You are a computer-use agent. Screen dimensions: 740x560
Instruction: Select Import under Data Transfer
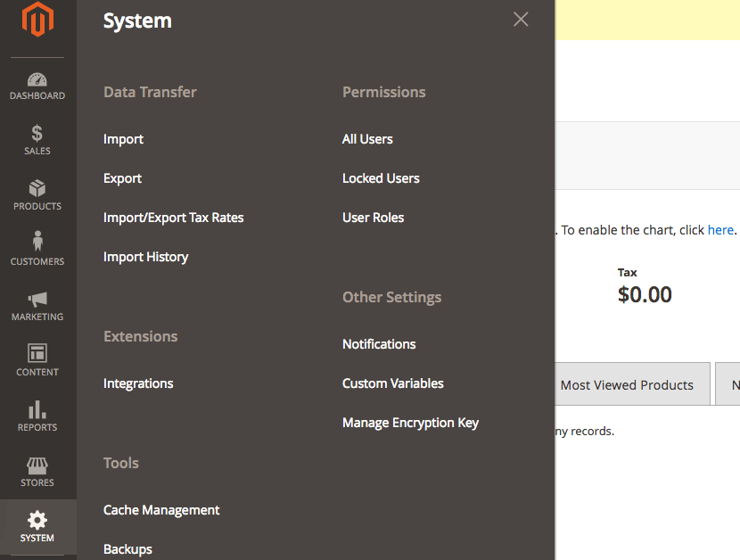(x=123, y=139)
